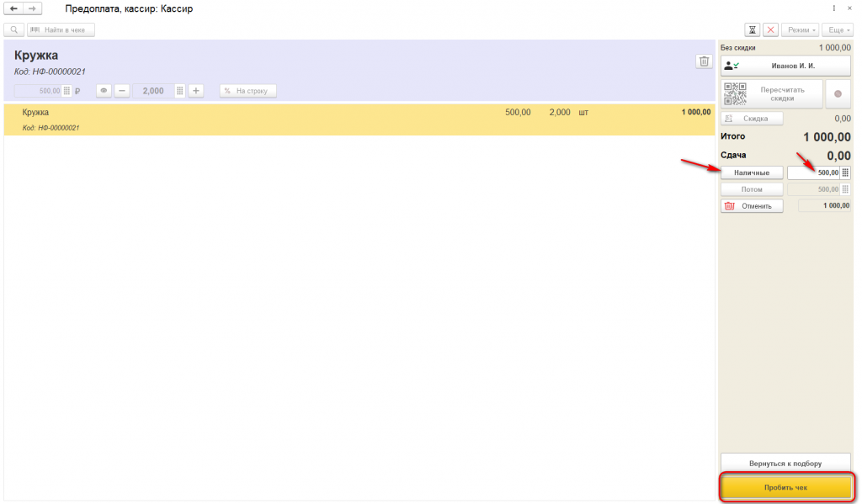Open the Режим dropdown
This screenshot has height=504, width=862.
pos(801,29)
